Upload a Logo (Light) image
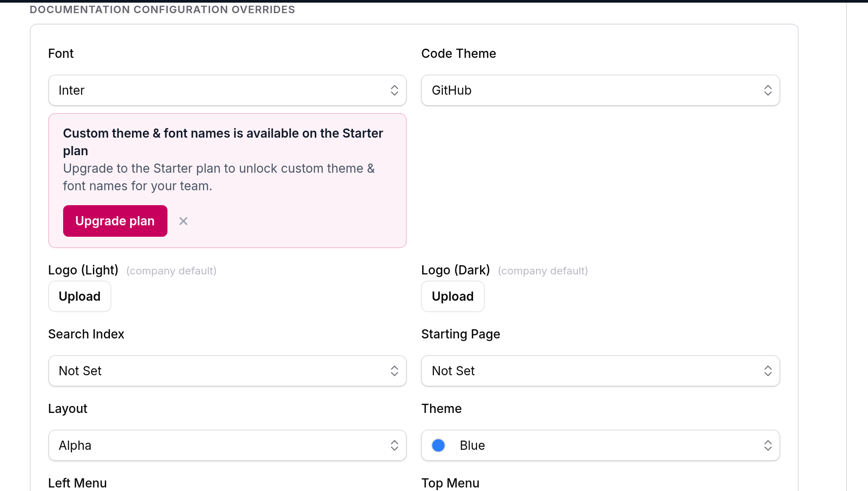868x491 pixels. [x=80, y=296]
